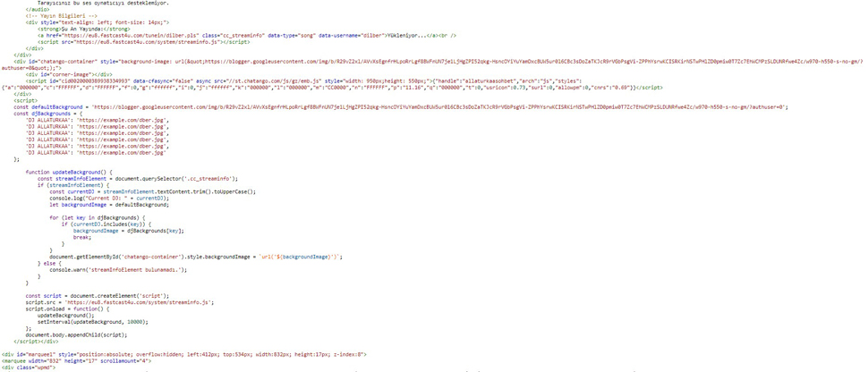This screenshot has height=372, width=868.
Task: Click the closing </audio> tag
Action: pyautogui.click(x=38, y=9)
